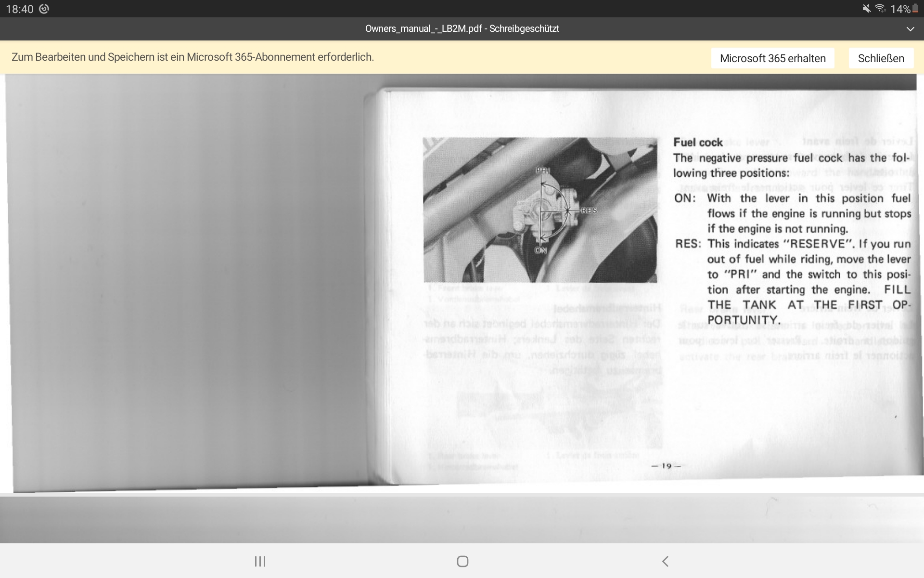Tap the Wi-Fi status icon
Viewport: 924px width, 578px height.
[x=880, y=9]
